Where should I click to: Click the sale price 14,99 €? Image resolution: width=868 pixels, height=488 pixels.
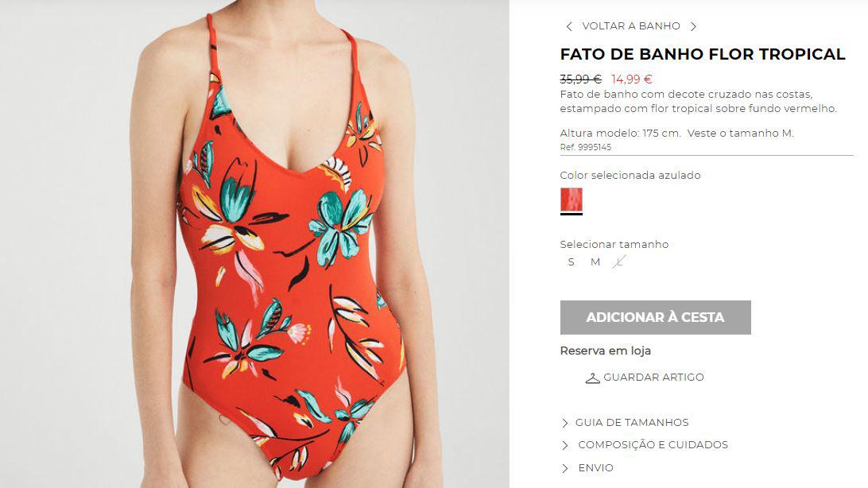pyautogui.click(x=632, y=79)
